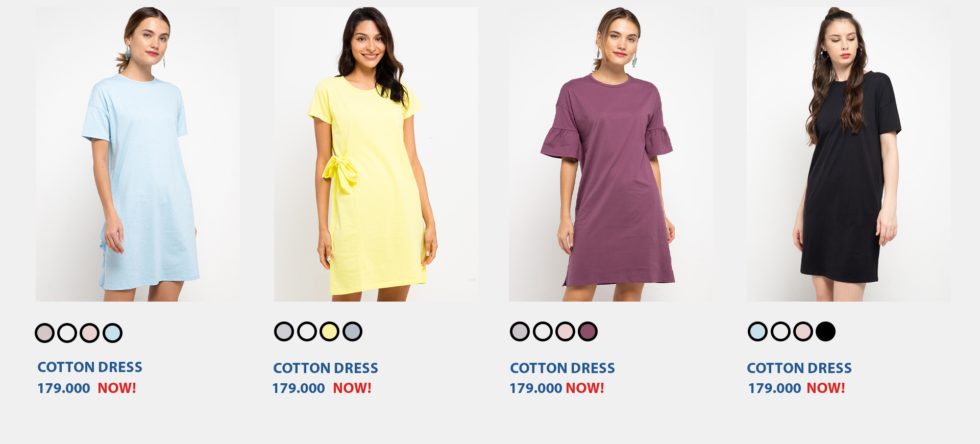Screen dimensions: 980x444
Task: Click NOW! beside the black dress price
Action: click(826, 388)
